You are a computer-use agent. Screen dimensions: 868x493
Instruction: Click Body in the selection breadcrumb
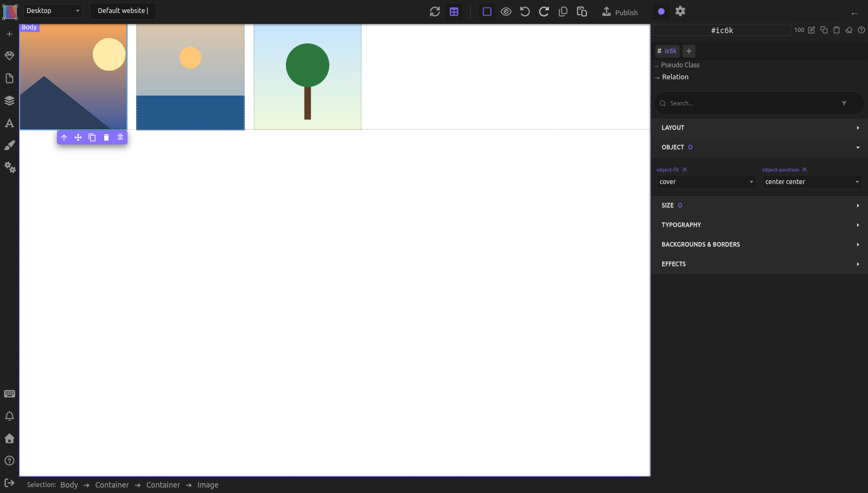point(69,485)
